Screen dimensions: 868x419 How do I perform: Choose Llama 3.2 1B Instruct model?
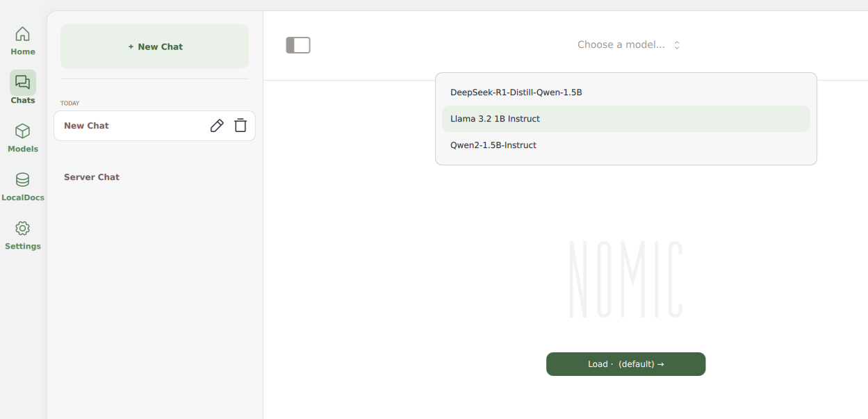[x=626, y=119]
